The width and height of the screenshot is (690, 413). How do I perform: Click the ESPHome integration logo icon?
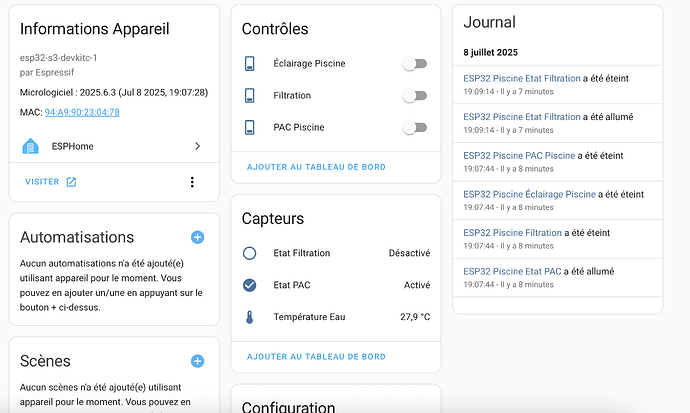[30, 146]
